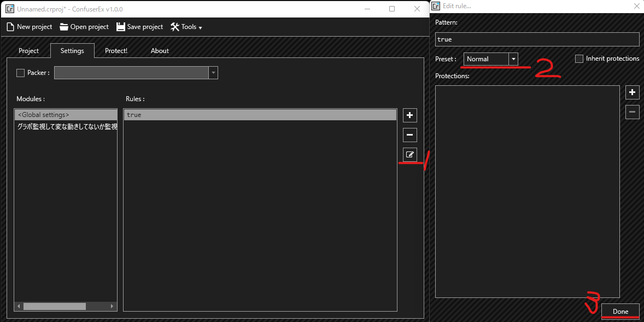Go to the About tab
This screenshot has width=644, height=322.
(160, 51)
